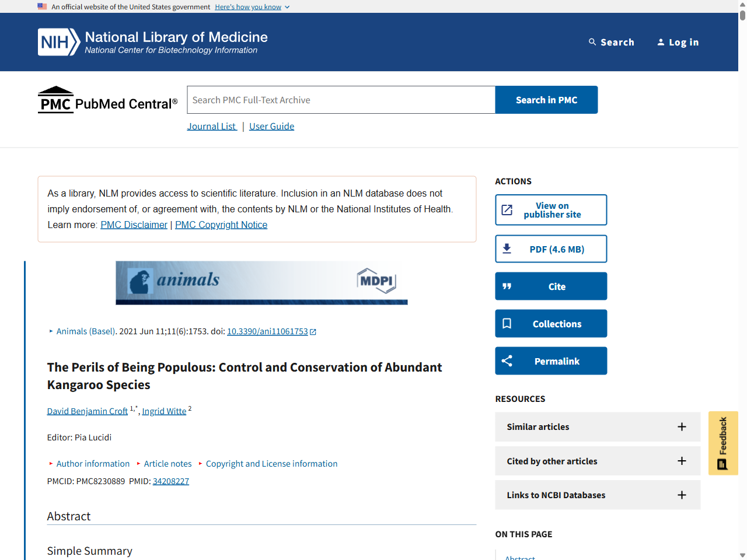Screen dimensions: 747x560
Task: Open the User Guide link
Action: coord(271,127)
